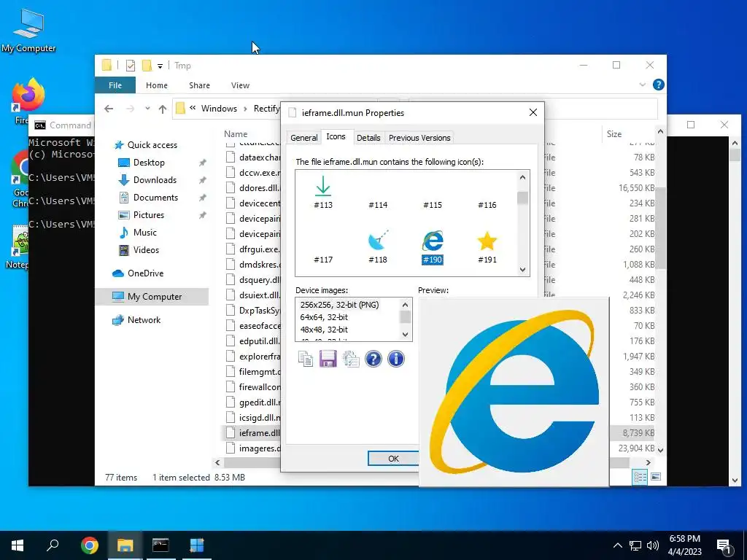Switch to Command Prompt taskbar button
747x560 pixels.
160,545
